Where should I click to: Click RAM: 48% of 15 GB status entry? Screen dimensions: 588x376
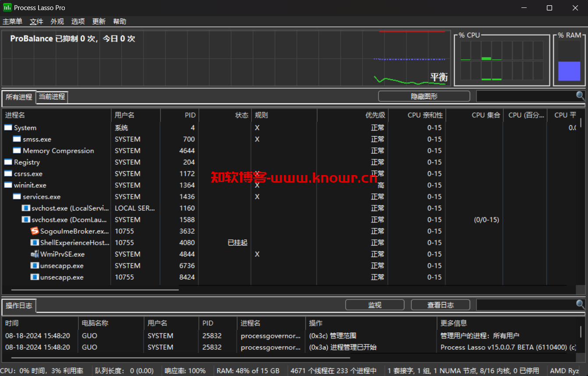click(x=248, y=371)
